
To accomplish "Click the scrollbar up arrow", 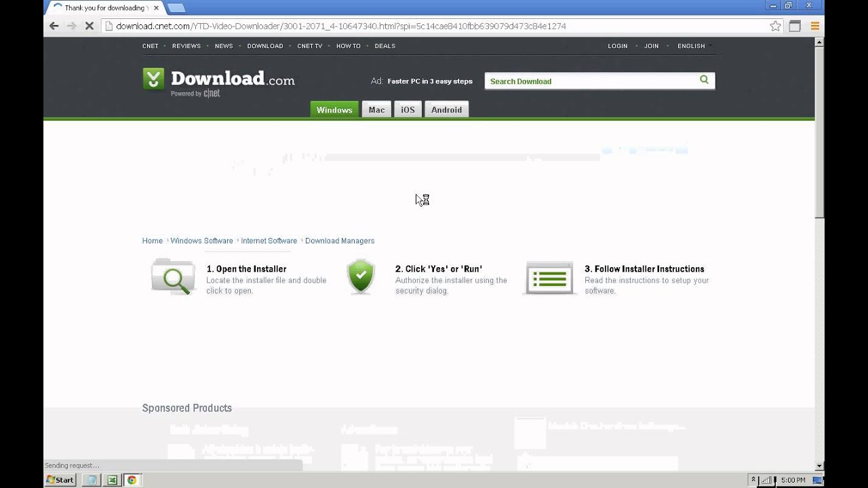I will coord(819,41).
